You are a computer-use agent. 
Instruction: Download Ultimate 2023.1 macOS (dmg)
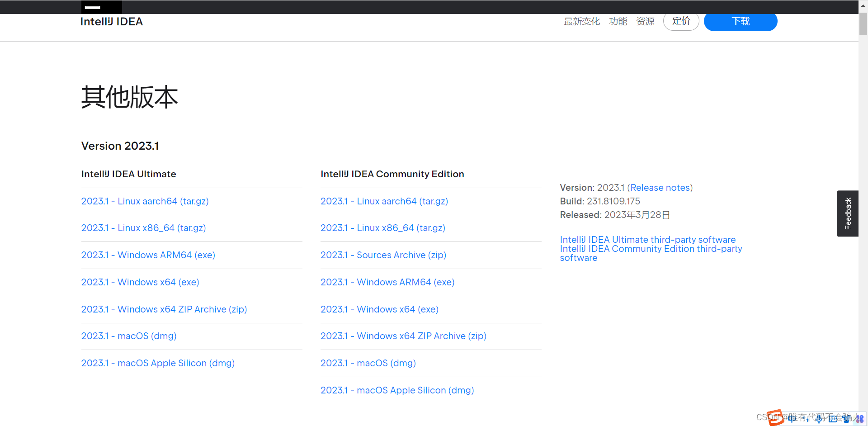coord(129,336)
